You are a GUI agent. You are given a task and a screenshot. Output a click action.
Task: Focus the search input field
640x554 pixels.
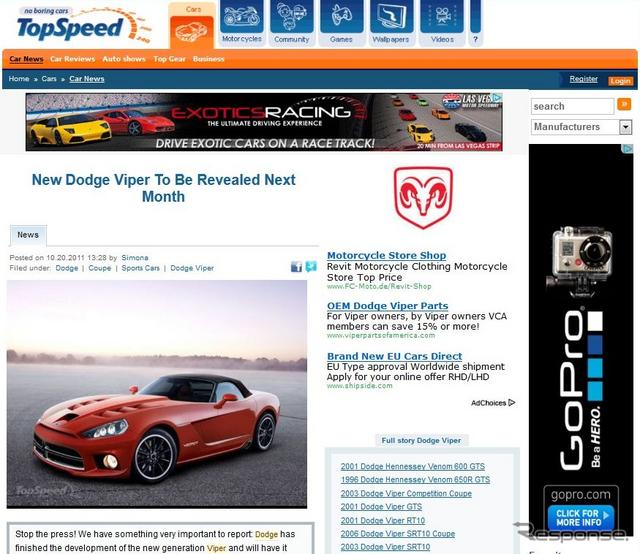(x=572, y=106)
